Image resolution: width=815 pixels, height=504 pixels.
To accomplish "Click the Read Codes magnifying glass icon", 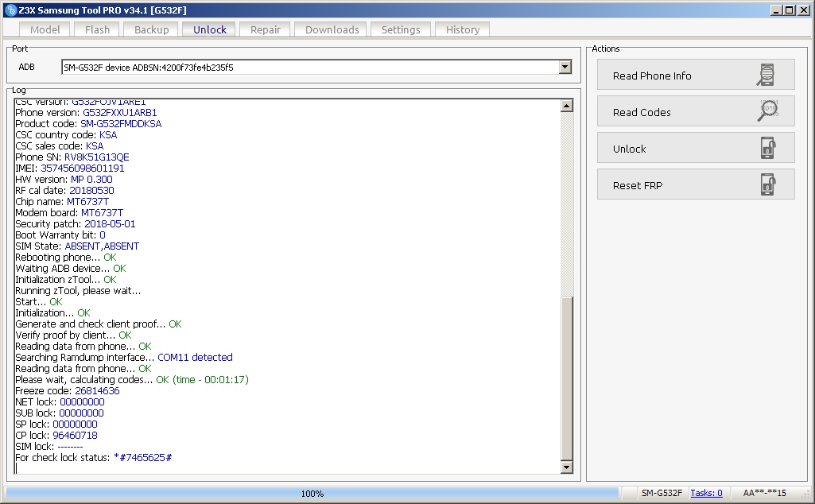I will pos(768,111).
